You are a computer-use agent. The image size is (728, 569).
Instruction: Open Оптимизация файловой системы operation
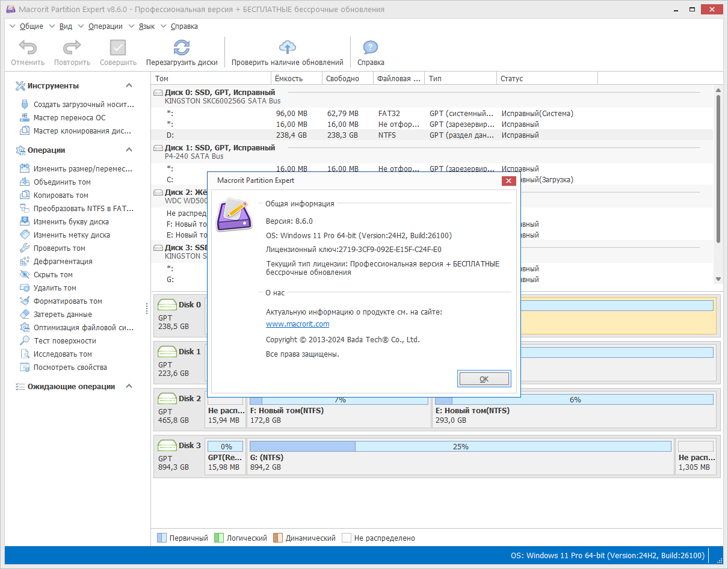click(x=76, y=327)
